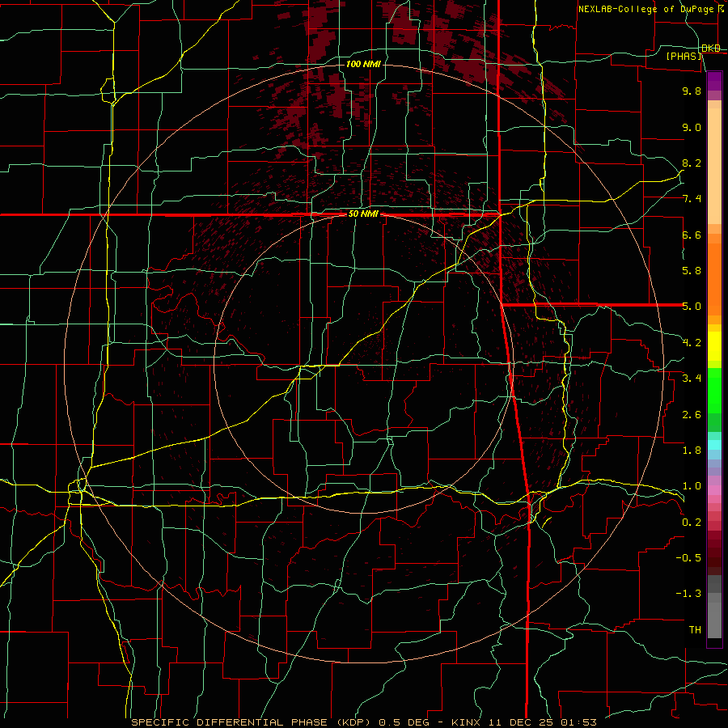Viewport: 728px width, 728px height.
Task: Click the 7.4 scale value
Action: coord(692,199)
